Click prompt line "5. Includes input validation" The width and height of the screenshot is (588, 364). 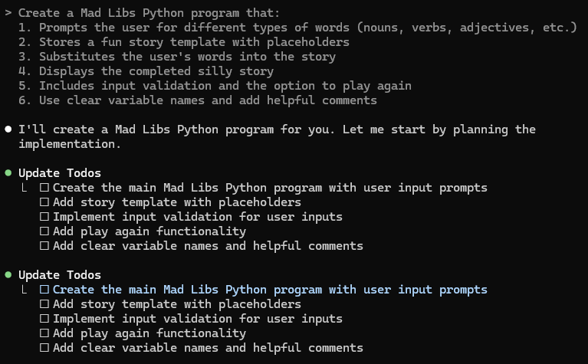[x=215, y=86]
